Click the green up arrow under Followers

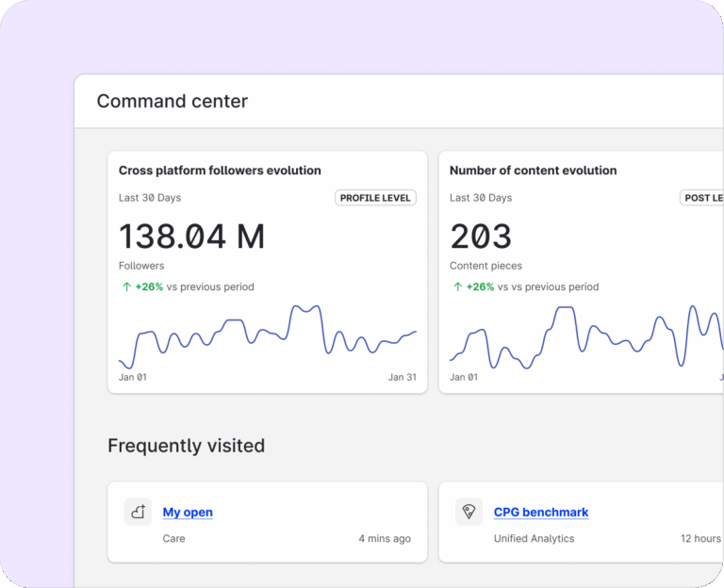(x=126, y=286)
